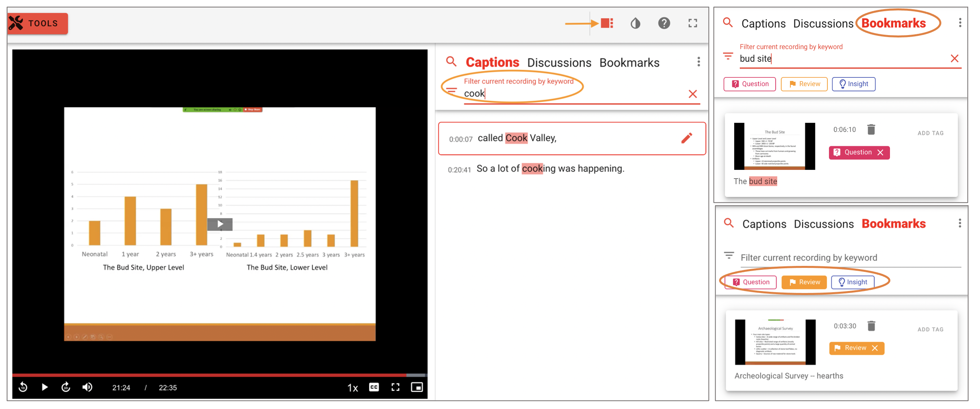Open the Archaeological Survey bookmark thumbnail
This screenshot has height=409, width=980.
[775, 342]
